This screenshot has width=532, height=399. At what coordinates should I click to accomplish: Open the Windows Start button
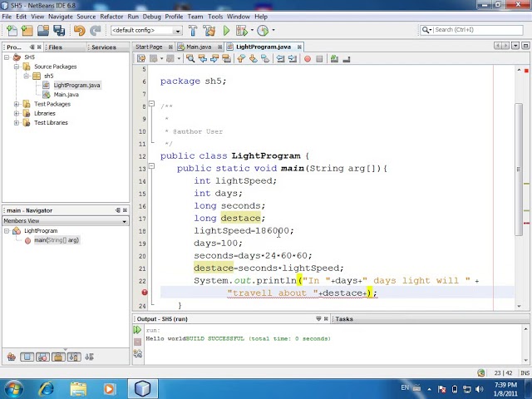[13, 389]
